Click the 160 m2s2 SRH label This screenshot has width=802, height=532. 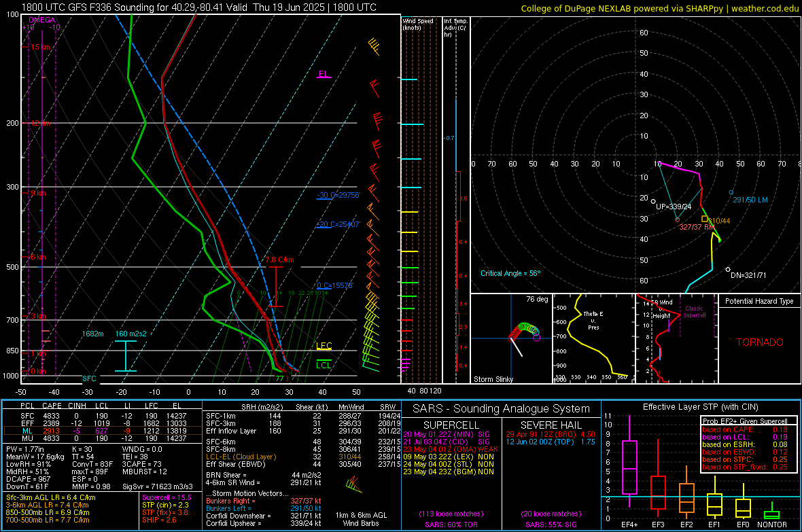point(131,334)
